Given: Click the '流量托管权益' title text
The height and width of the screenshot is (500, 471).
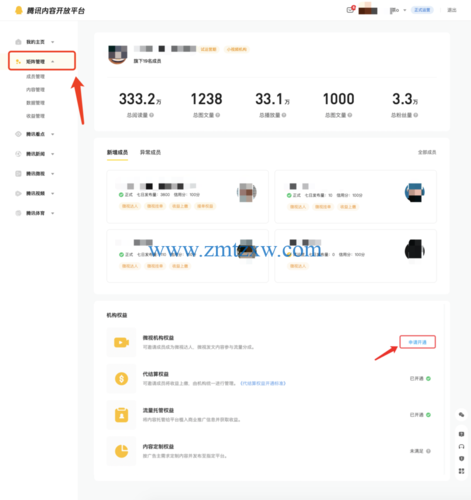Looking at the screenshot, I should pyautogui.click(x=158, y=410).
